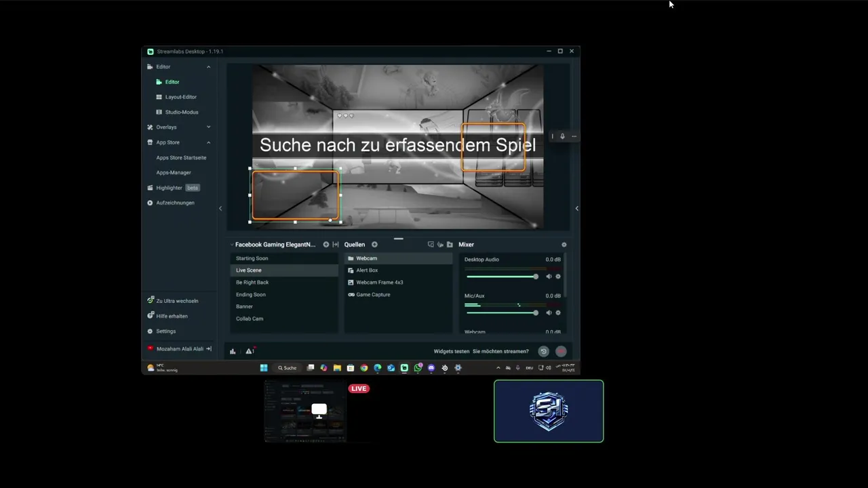Open Chrome from the taskbar
Screen dimensions: 868x488
tap(364, 368)
